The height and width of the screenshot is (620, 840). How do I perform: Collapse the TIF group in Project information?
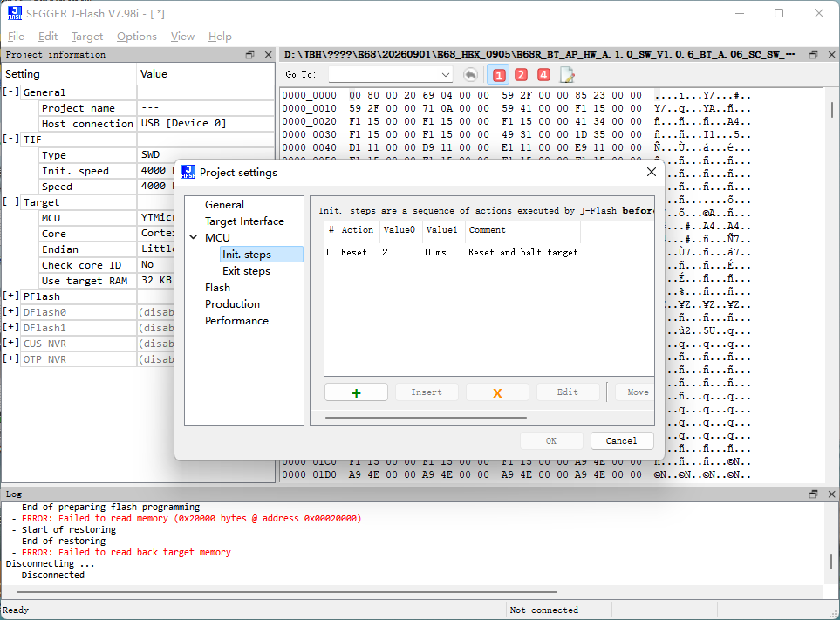pos(10,140)
